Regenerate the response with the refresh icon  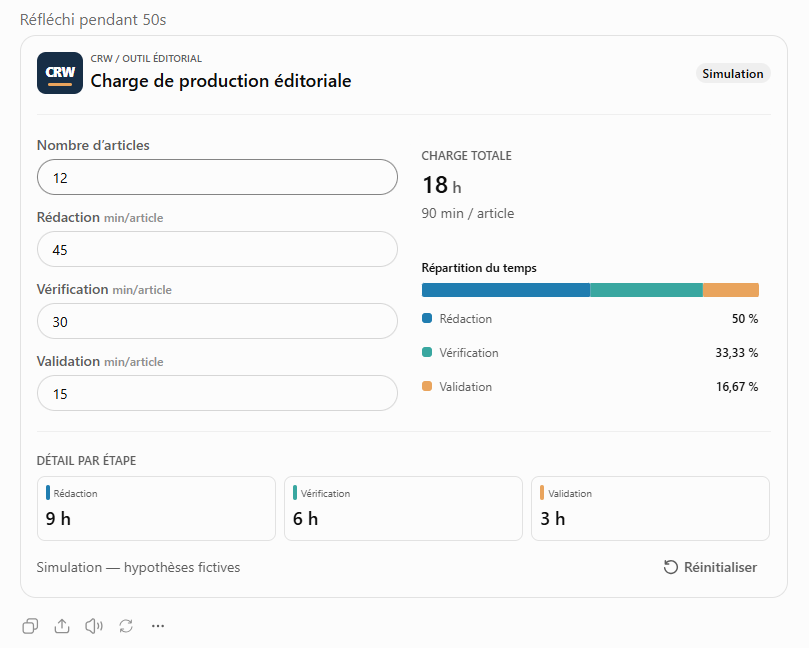126,626
